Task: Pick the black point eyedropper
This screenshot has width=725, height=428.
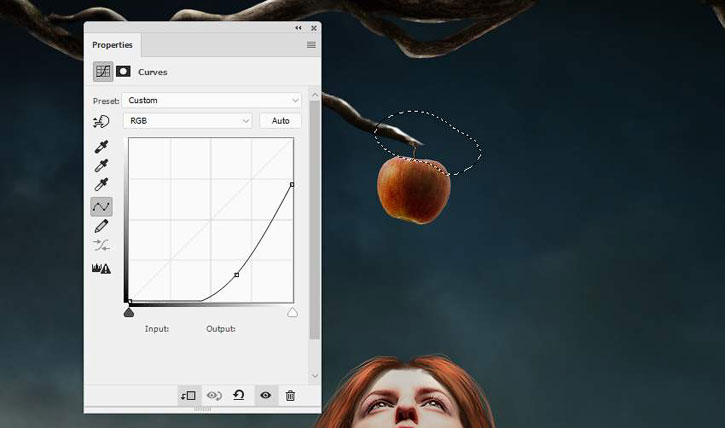Action: (x=101, y=147)
